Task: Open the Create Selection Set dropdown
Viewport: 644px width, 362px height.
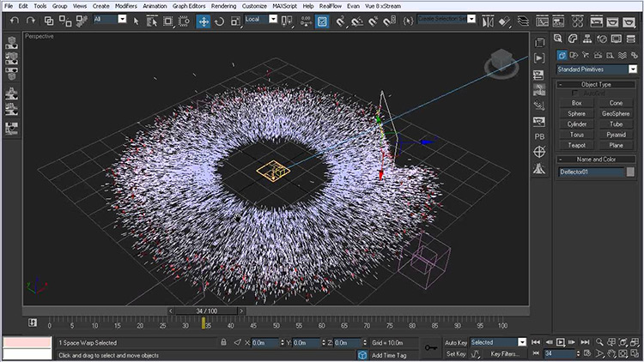Action: pos(446,19)
